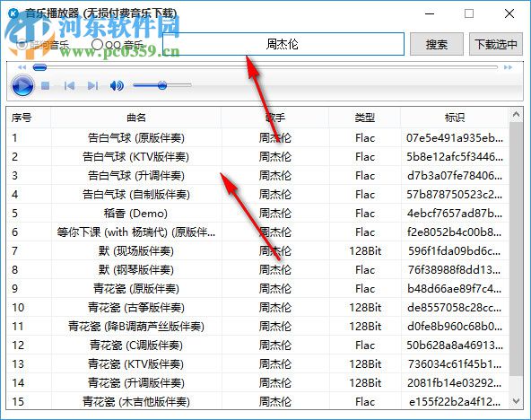Select song 青花瓷 (KTV版伴奏)
This screenshot has height=420, width=531.
point(136,364)
